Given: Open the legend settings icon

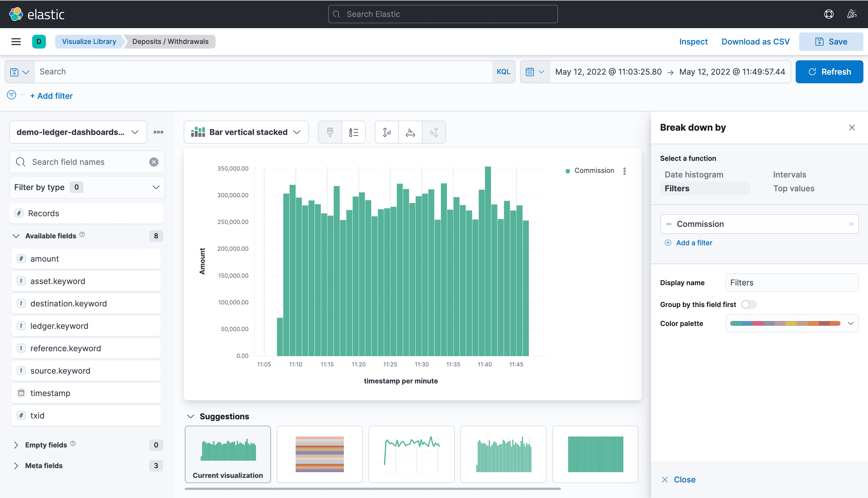Looking at the screenshot, I should [353, 132].
